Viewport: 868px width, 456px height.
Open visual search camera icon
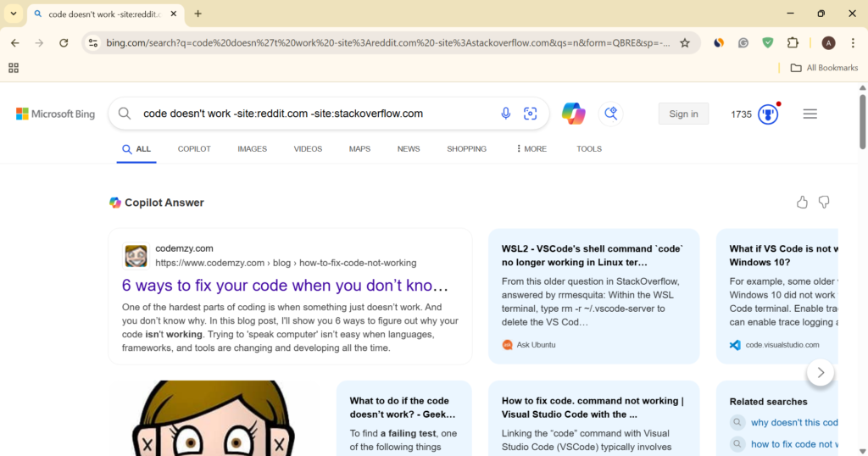(531, 114)
